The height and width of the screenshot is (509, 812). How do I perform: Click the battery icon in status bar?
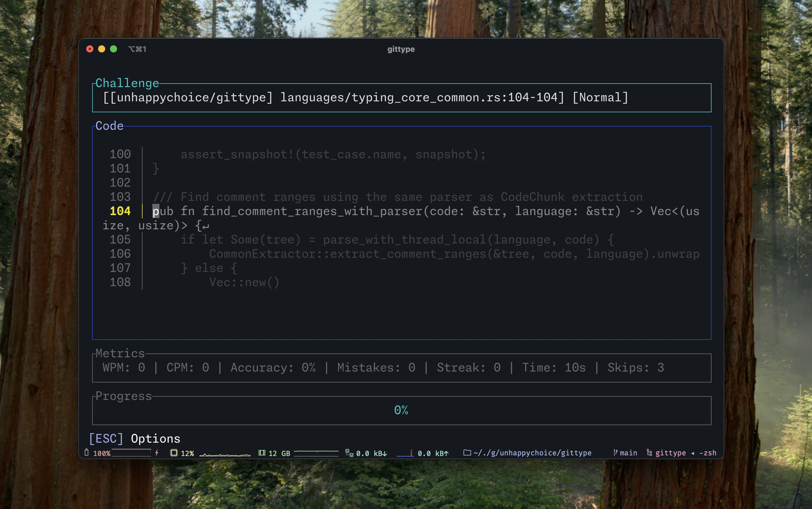[87, 452]
